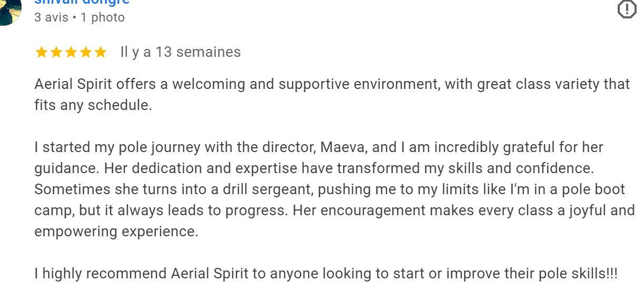This screenshot has height=291, width=644.
Task: Click the text "fits any schedule."
Action: (x=93, y=105)
